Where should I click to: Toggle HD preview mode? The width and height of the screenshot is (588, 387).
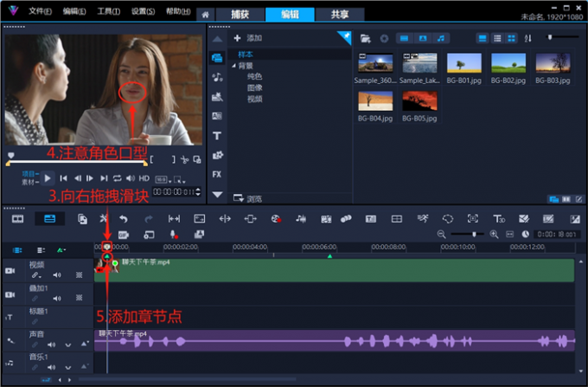point(144,178)
